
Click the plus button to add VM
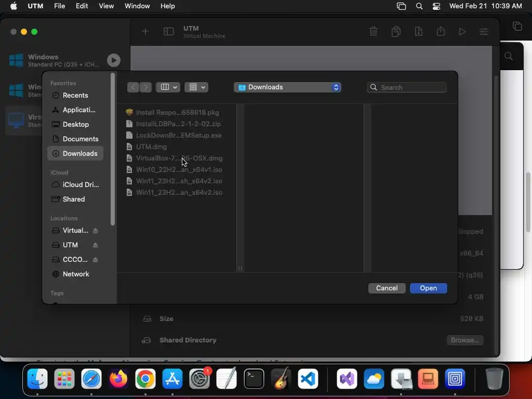point(145,32)
